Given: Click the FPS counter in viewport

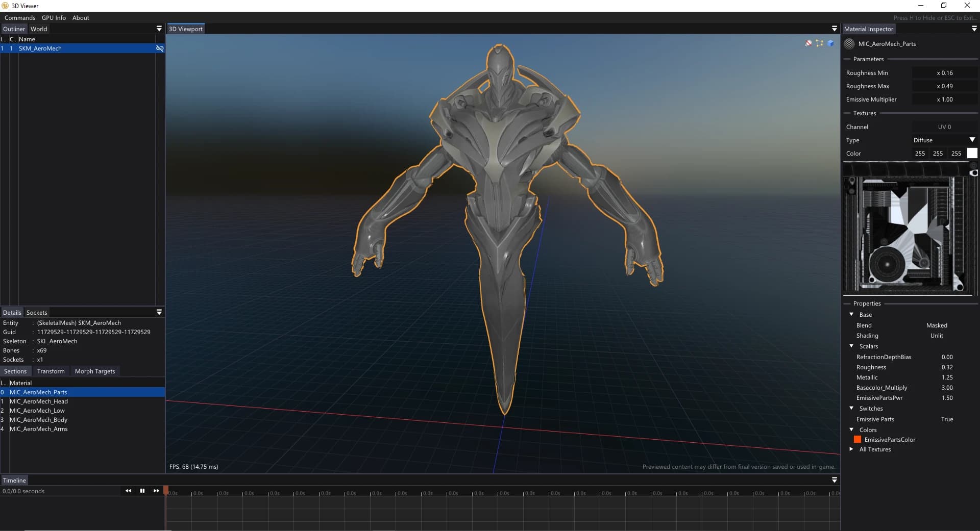Looking at the screenshot, I should pyautogui.click(x=194, y=467).
